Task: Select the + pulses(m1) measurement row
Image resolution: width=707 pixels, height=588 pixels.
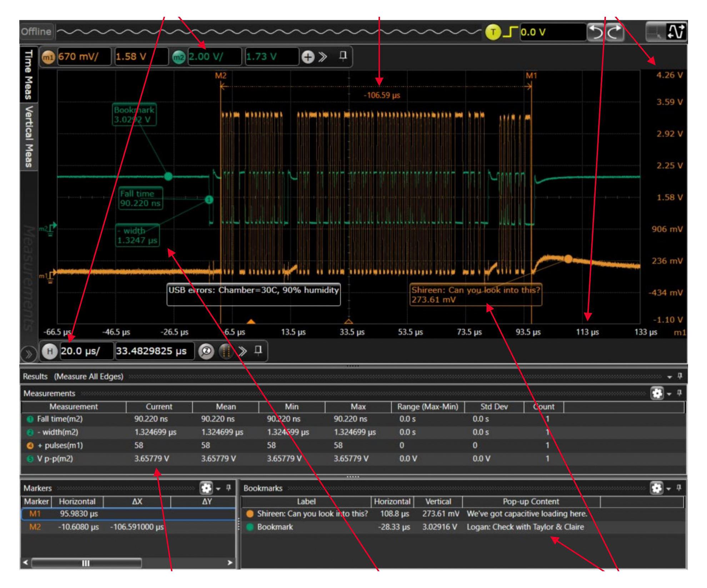Action: (x=353, y=446)
